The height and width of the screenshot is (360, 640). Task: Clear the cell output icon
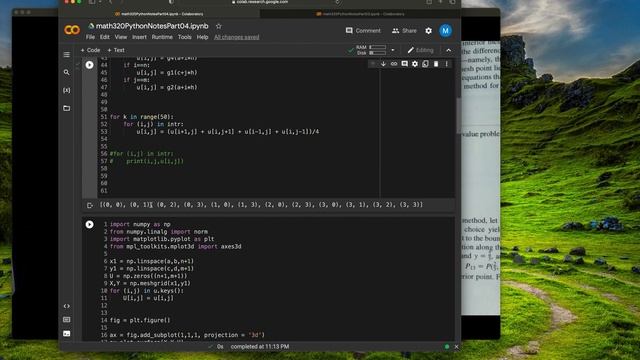(90, 205)
